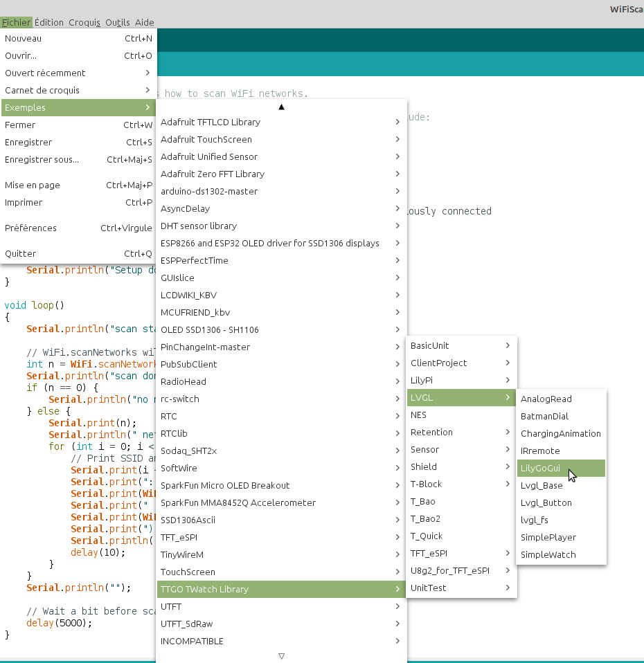Open LilyPi submenu
Image resolution: width=644 pixels, height=663 pixels.
(x=461, y=381)
